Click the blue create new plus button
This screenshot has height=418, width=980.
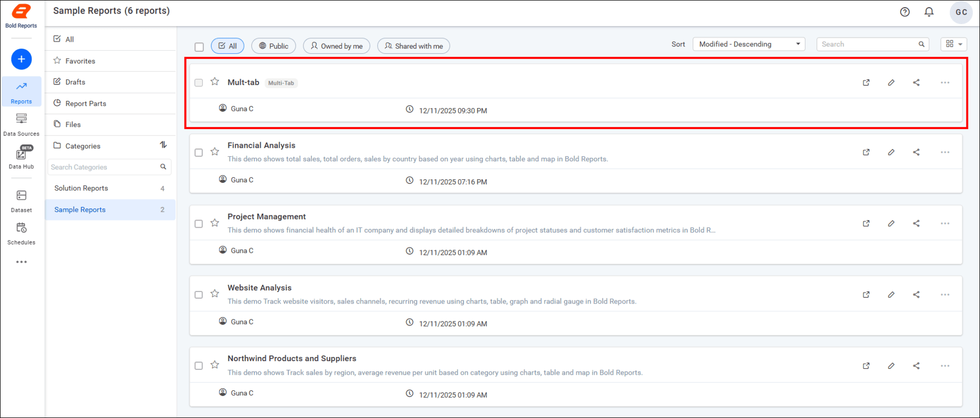[21, 59]
